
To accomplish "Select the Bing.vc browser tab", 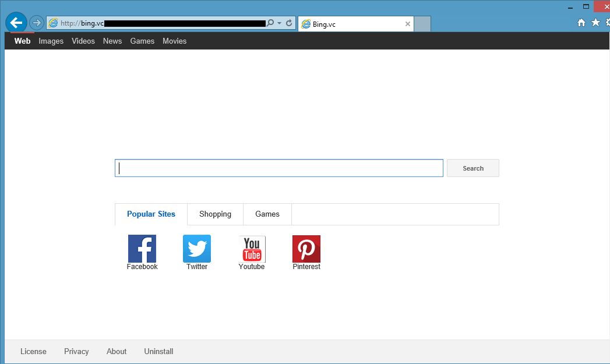I will coord(355,24).
